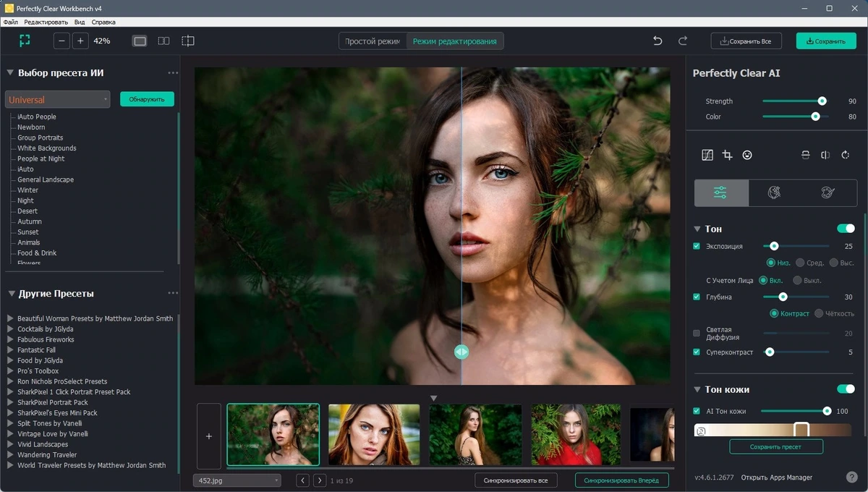Image resolution: width=868 pixels, height=492 pixels.
Task: Click Сохранить Все button
Action: pyautogui.click(x=746, y=41)
